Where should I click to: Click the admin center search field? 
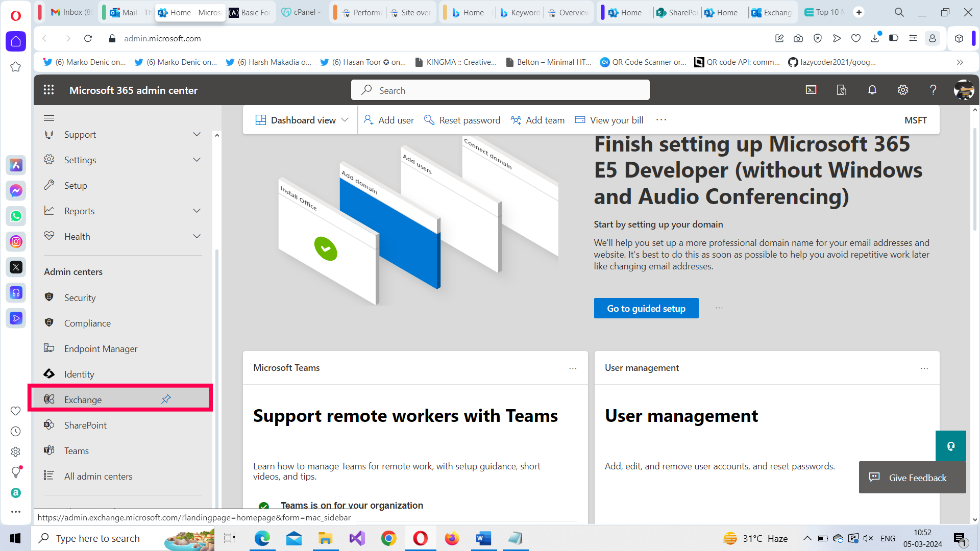pyautogui.click(x=500, y=90)
